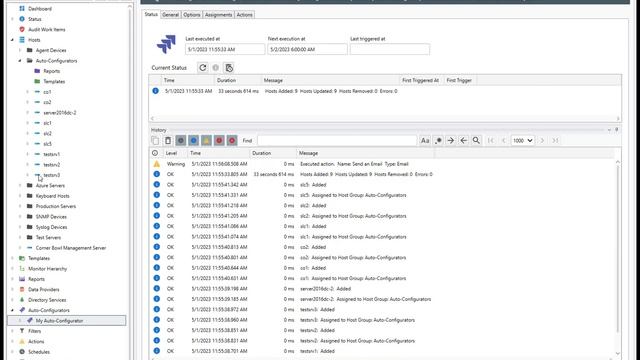Open the Status tree item
Image resolution: width=640 pixels, height=360 pixels.
point(34,19)
